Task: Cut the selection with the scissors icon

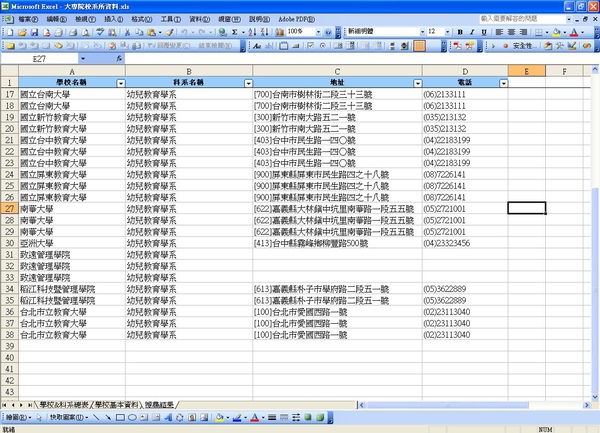Action: (x=127, y=33)
